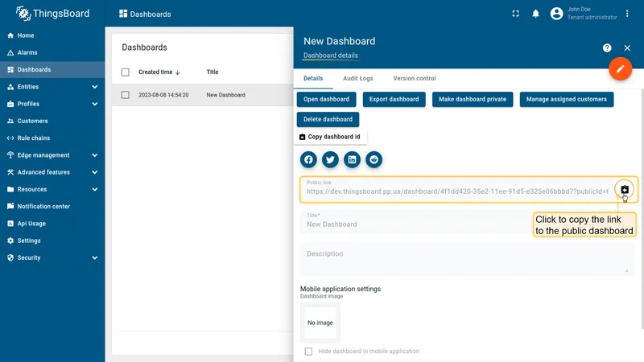
Task: Check the New Dashboard row checkbox
Action: pos(126,95)
